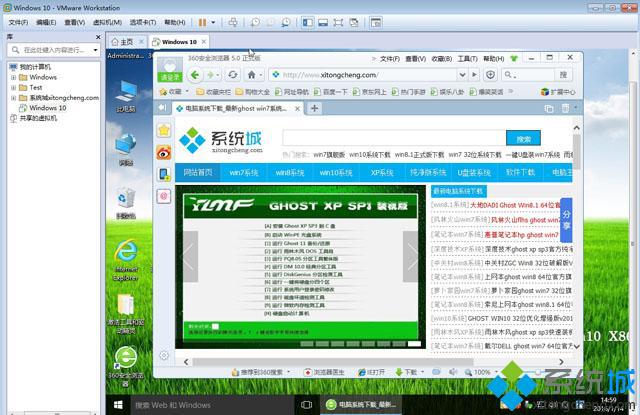Expand the Test folder in library tree
This screenshot has width=640, height=415.
click(13, 87)
